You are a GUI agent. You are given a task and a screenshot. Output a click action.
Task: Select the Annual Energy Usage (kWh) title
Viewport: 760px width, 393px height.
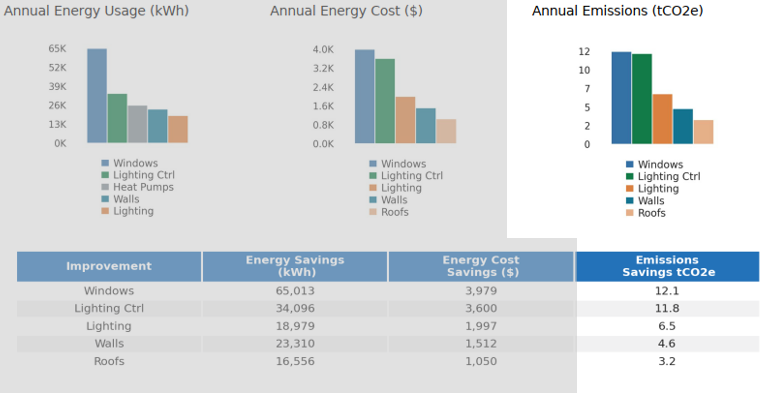point(96,11)
